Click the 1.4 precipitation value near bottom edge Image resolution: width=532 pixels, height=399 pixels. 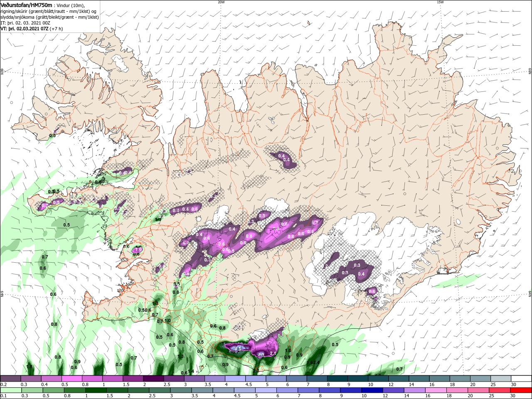191,371
